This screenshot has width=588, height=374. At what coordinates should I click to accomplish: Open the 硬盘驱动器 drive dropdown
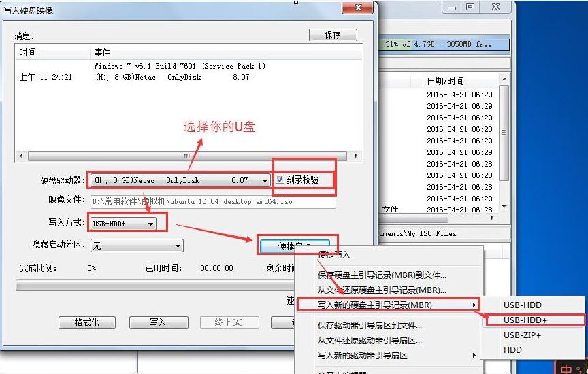click(x=265, y=181)
